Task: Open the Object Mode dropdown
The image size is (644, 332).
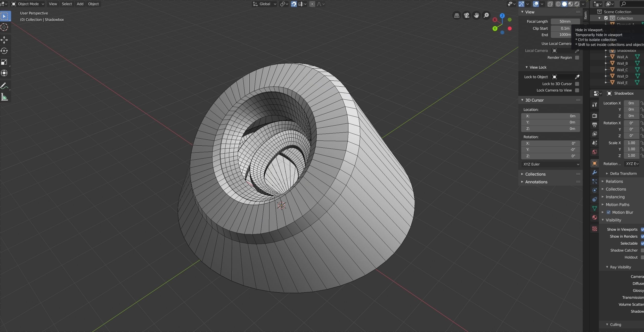Action: [x=28, y=4]
